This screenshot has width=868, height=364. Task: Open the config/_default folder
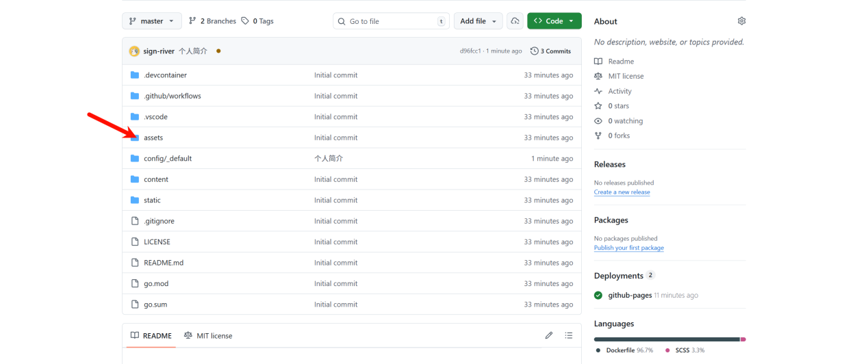pos(168,159)
